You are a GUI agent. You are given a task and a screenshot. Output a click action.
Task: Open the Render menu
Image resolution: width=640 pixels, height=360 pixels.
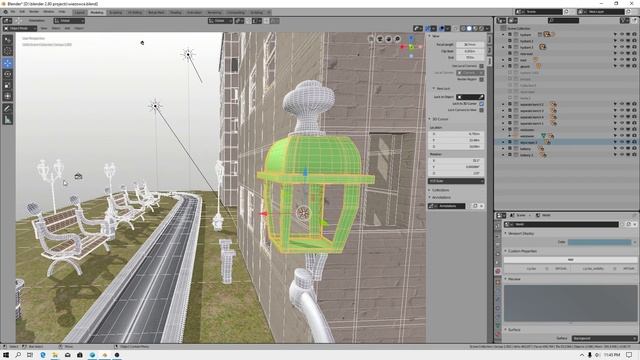[34, 12]
